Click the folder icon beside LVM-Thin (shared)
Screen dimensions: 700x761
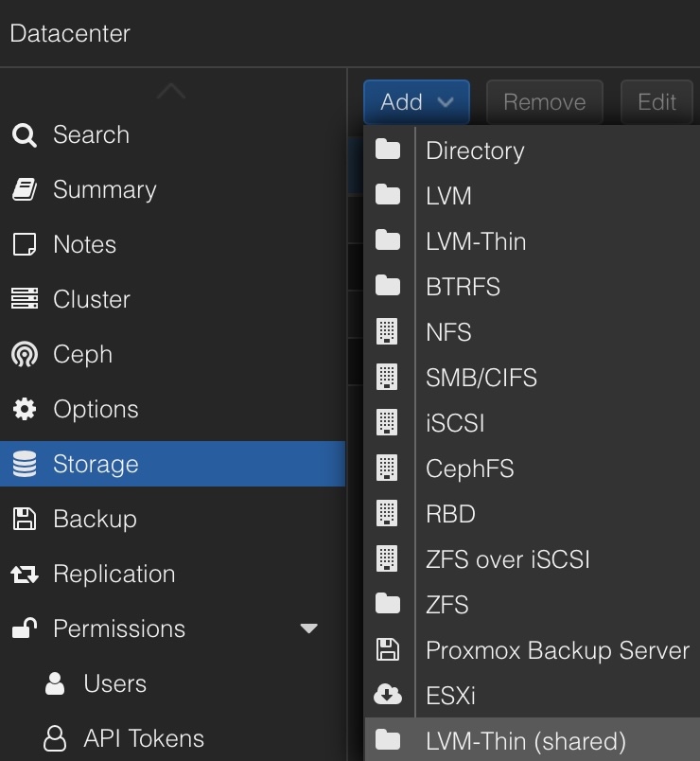pyautogui.click(x=388, y=740)
